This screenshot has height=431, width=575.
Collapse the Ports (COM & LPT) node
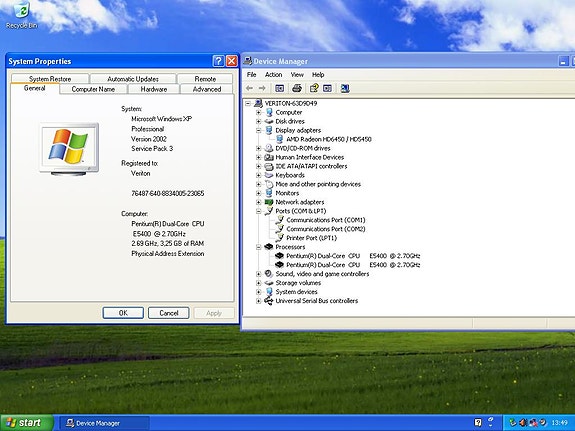[x=259, y=211]
